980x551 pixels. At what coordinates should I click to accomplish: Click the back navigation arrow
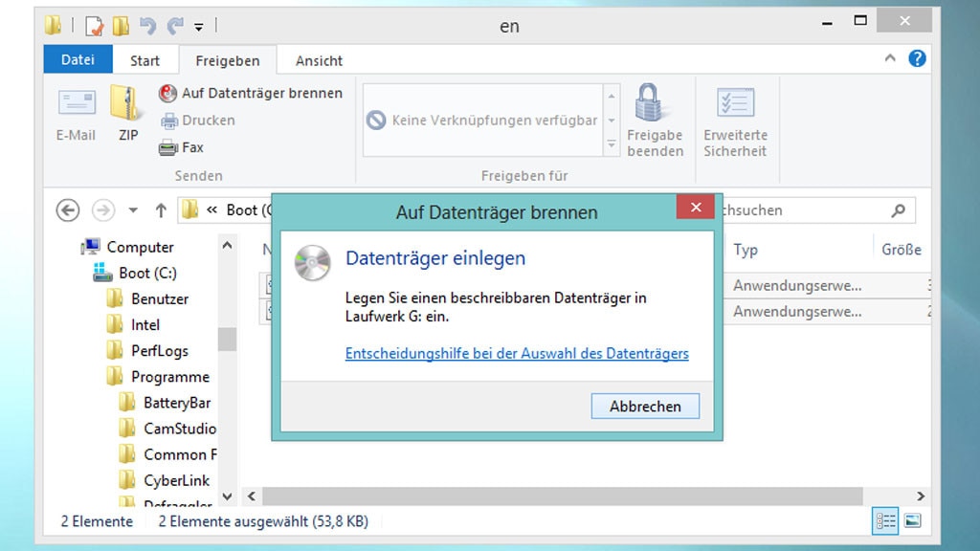tap(67, 210)
